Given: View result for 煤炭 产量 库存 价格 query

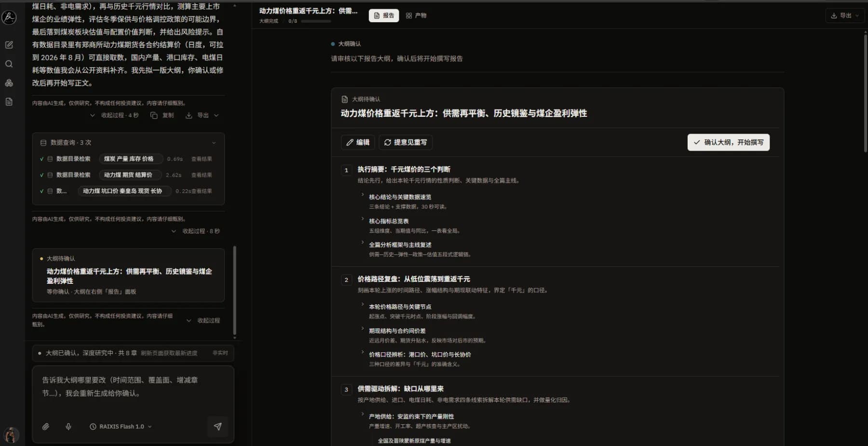Looking at the screenshot, I should [202, 159].
